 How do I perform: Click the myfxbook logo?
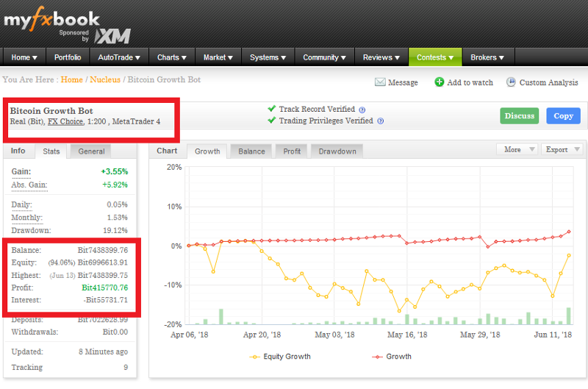(x=51, y=19)
